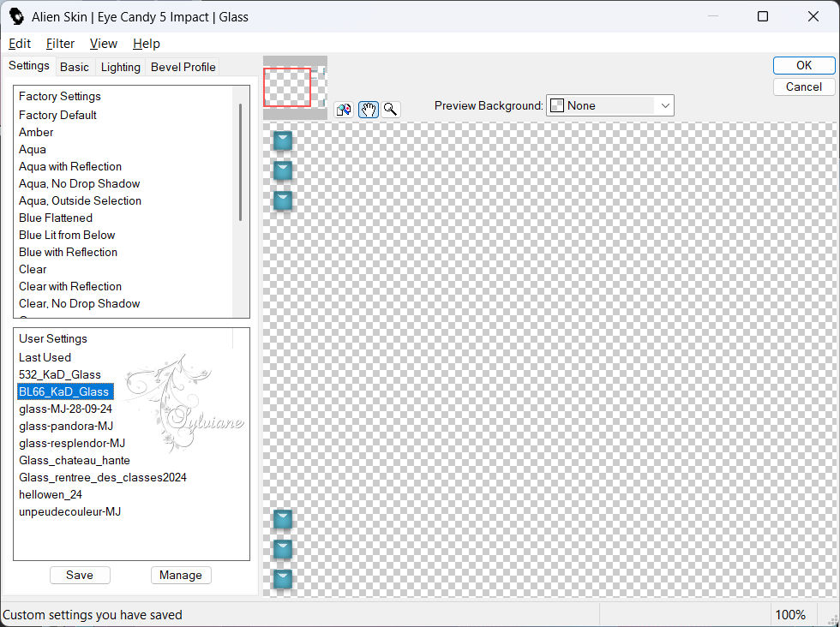Maximize the Eye Candy Glass window
Image resolution: width=840 pixels, height=627 pixels.
point(763,16)
